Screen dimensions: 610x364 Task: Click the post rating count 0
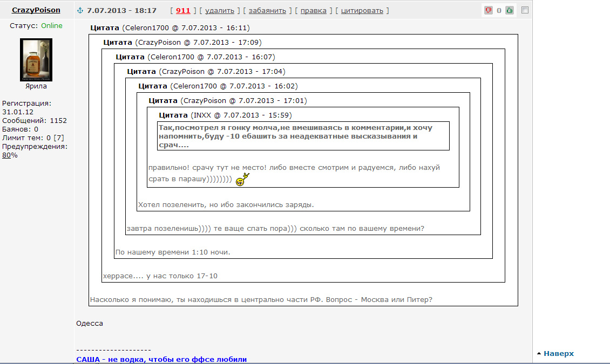point(499,11)
